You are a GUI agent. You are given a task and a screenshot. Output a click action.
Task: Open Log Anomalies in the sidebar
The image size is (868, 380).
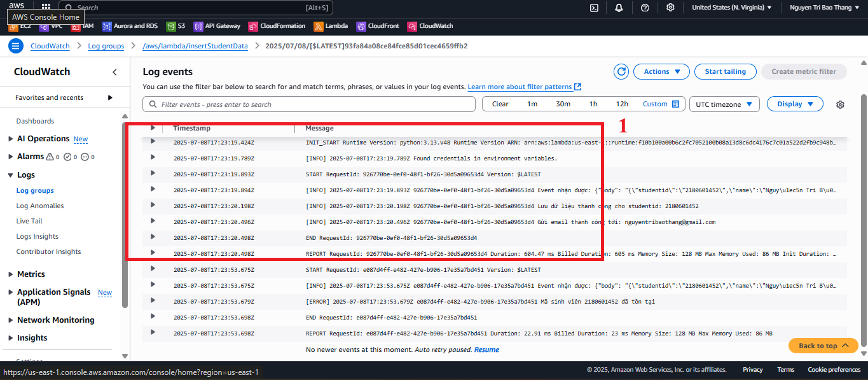tap(40, 206)
